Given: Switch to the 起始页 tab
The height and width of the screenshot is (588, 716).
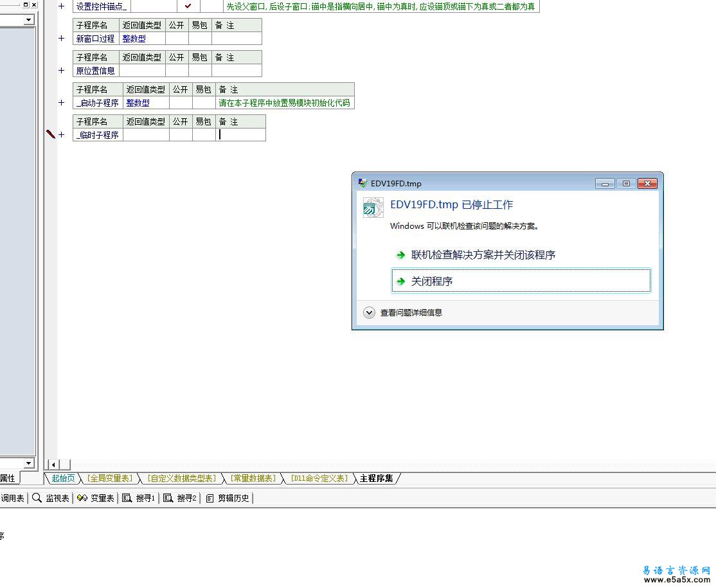Looking at the screenshot, I should [62, 478].
